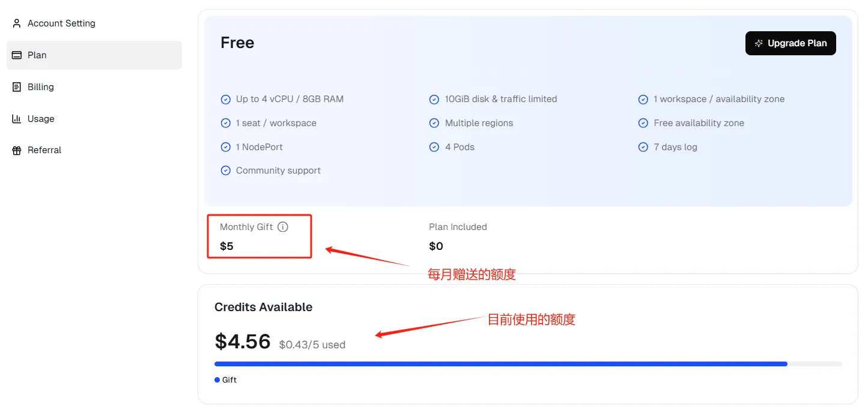Viewport: 868px width, 412px height.
Task: Click the Plan card icon in sidebar
Action: click(17, 55)
